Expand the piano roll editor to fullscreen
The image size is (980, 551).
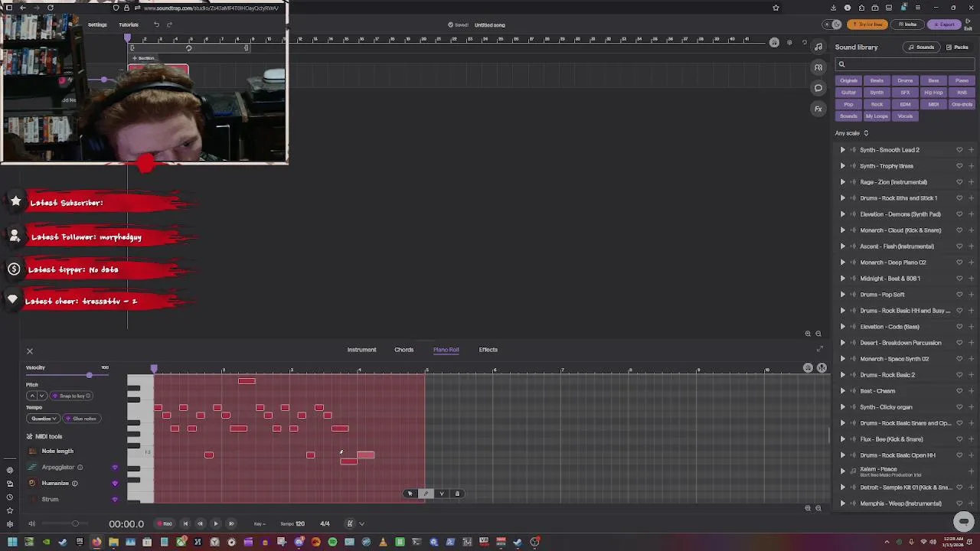pyautogui.click(x=819, y=350)
